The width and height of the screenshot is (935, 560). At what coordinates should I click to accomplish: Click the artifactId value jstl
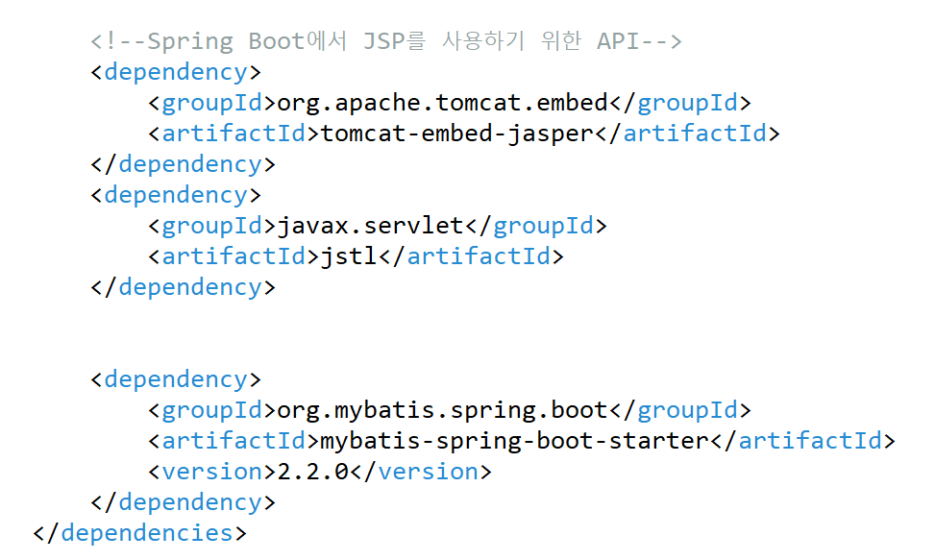pos(350,256)
